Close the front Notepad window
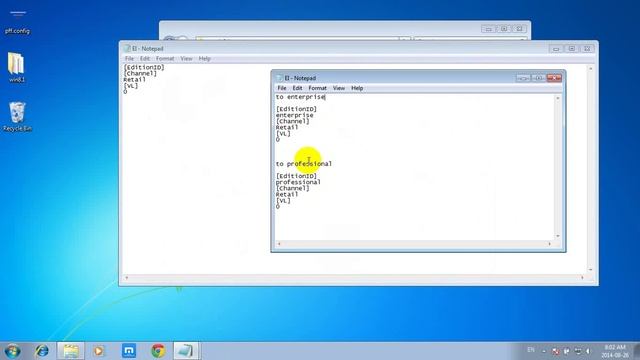Viewport: 640px width, 360px height. point(554,78)
